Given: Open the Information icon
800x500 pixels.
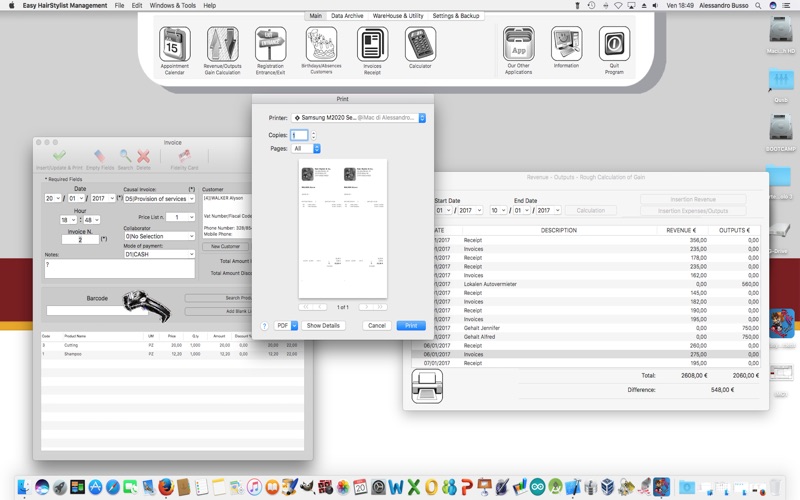Looking at the screenshot, I should [x=566, y=44].
